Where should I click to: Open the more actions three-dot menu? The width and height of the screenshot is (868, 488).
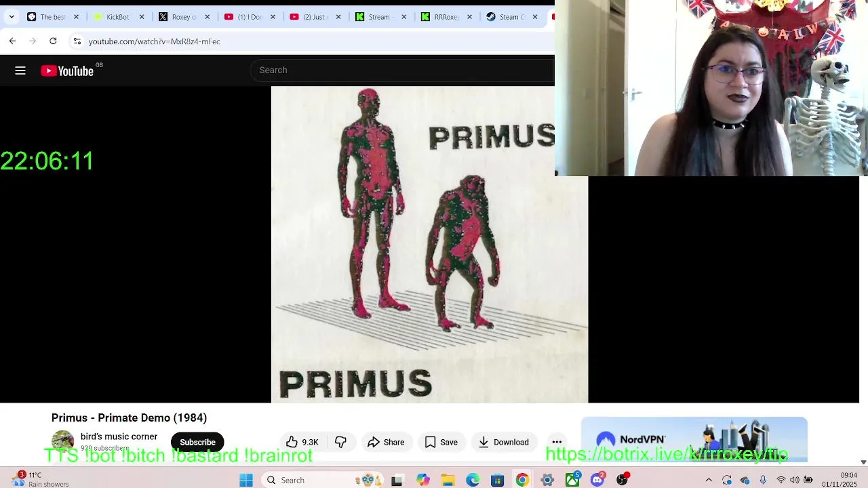coord(557,442)
